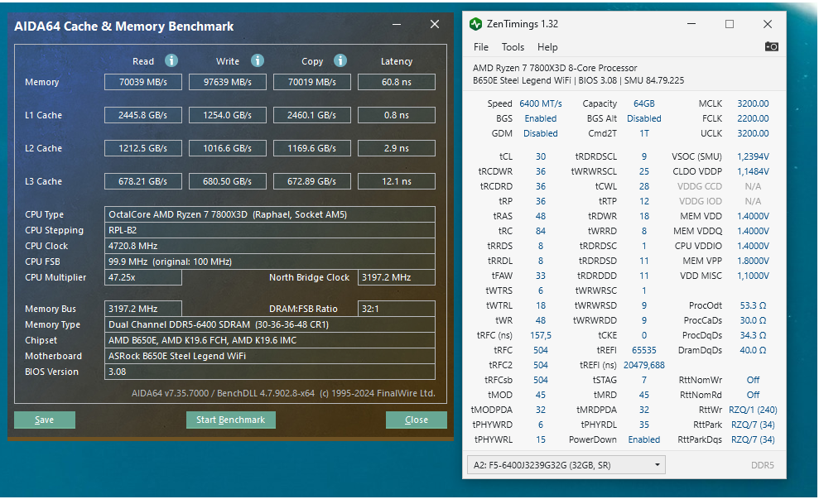
Task: Click L3 Cache latency 12.1 ns
Action: (397, 181)
